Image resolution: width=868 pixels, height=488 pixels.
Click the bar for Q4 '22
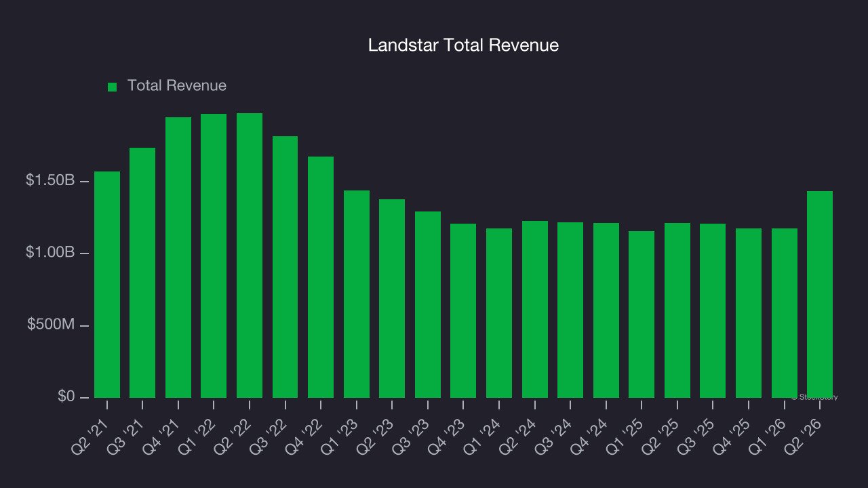[x=321, y=277]
